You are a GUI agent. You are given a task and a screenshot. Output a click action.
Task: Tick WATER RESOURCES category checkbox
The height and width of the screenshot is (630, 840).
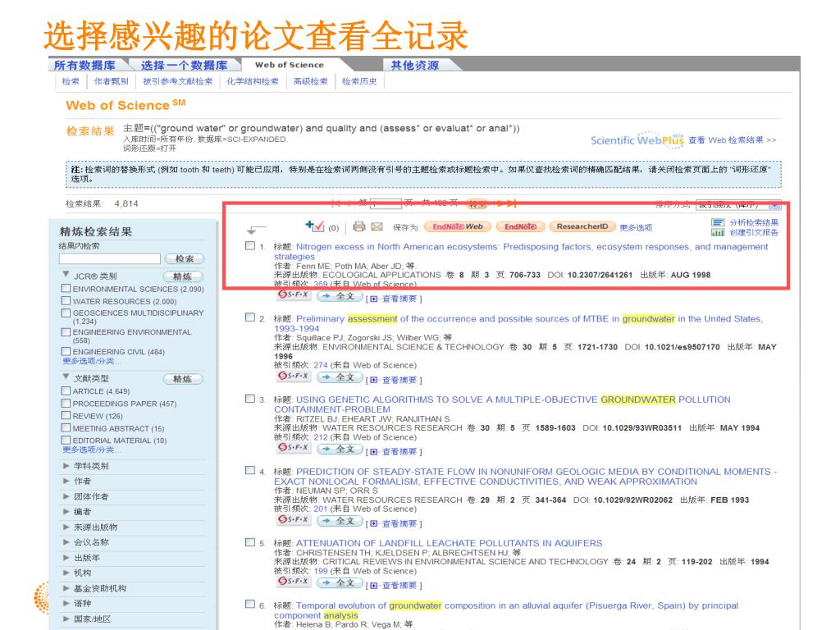[x=66, y=300]
